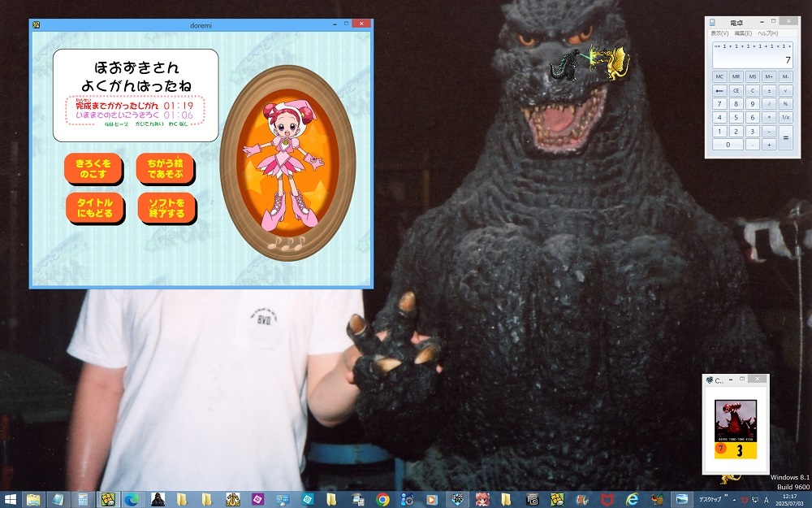Click the calculator title bar icon

[x=712, y=22]
